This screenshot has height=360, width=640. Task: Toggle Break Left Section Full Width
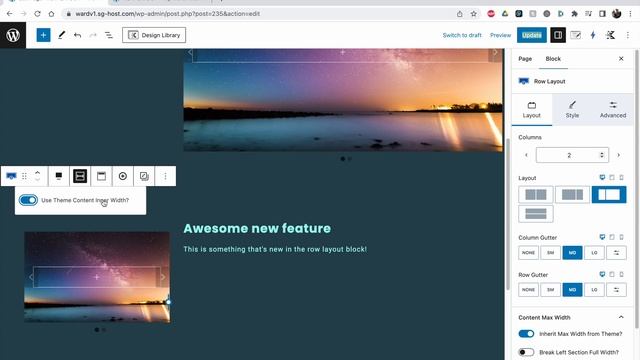(x=526, y=352)
